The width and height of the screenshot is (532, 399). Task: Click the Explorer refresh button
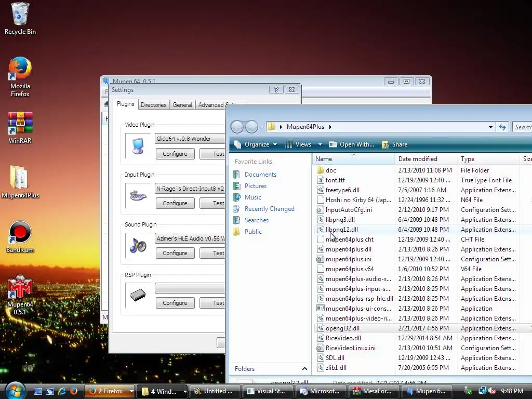(502, 127)
